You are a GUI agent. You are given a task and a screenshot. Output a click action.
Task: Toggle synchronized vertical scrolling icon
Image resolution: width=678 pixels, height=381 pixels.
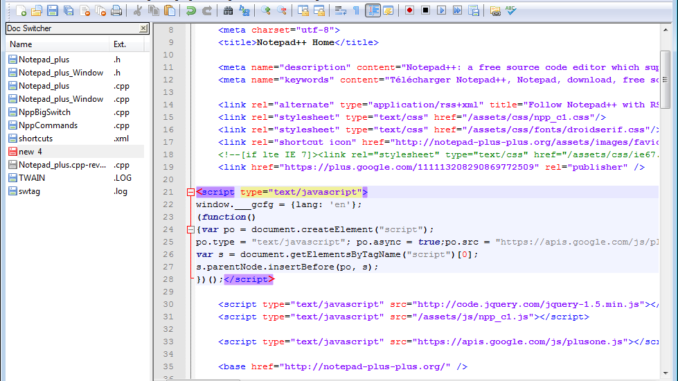(303, 11)
